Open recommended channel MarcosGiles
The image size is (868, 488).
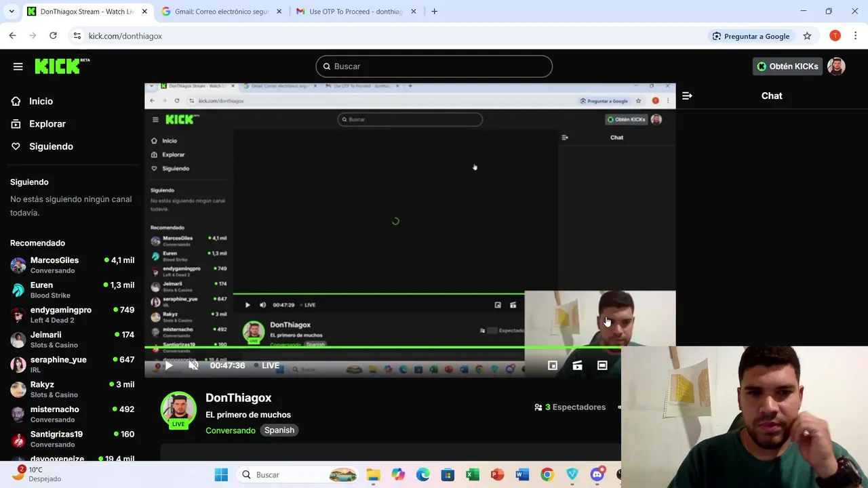(x=72, y=265)
